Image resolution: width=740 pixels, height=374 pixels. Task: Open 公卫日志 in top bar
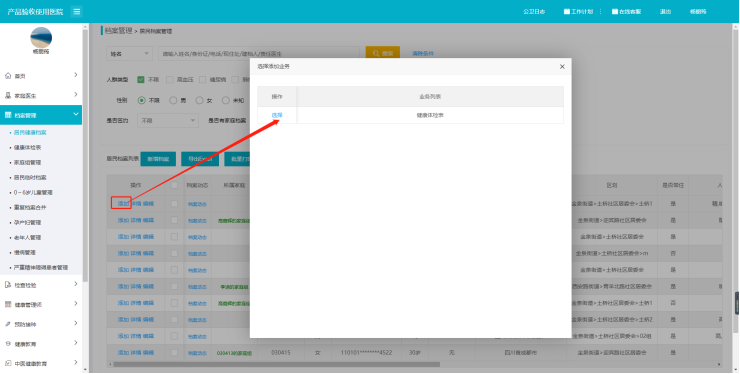pyautogui.click(x=534, y=11)
